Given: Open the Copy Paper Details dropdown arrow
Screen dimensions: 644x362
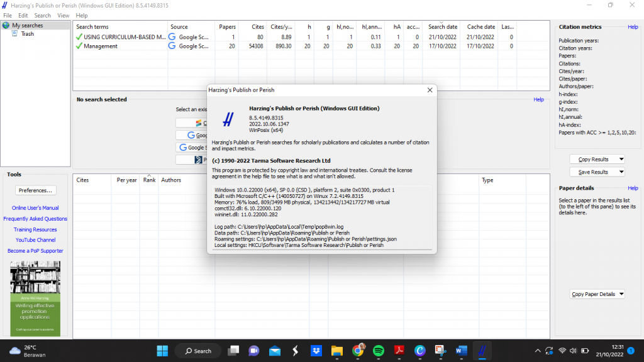Looking at the screenshot, I should pyautogui.click(x=621, y=294).
